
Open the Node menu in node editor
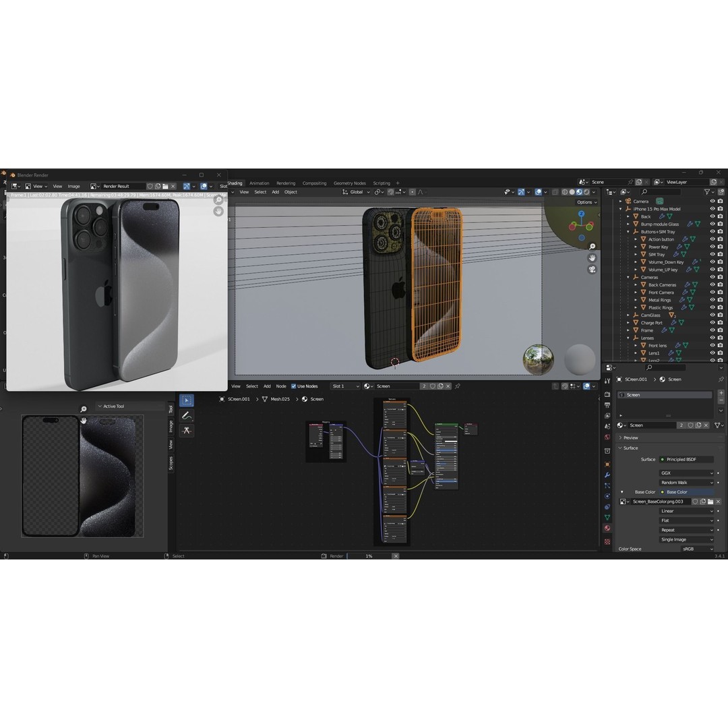(x=281, y=386)
